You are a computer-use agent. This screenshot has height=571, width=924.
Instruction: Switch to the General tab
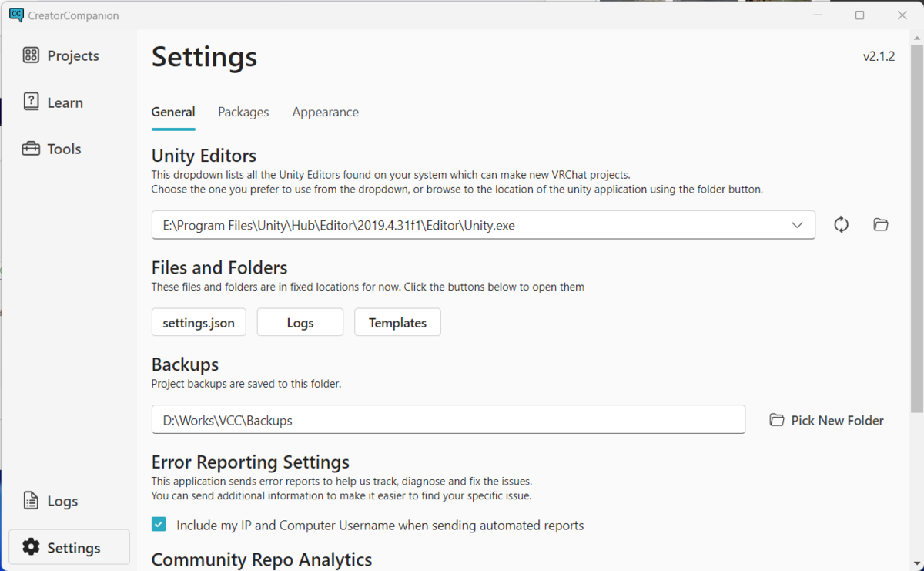tap(173, 112)
